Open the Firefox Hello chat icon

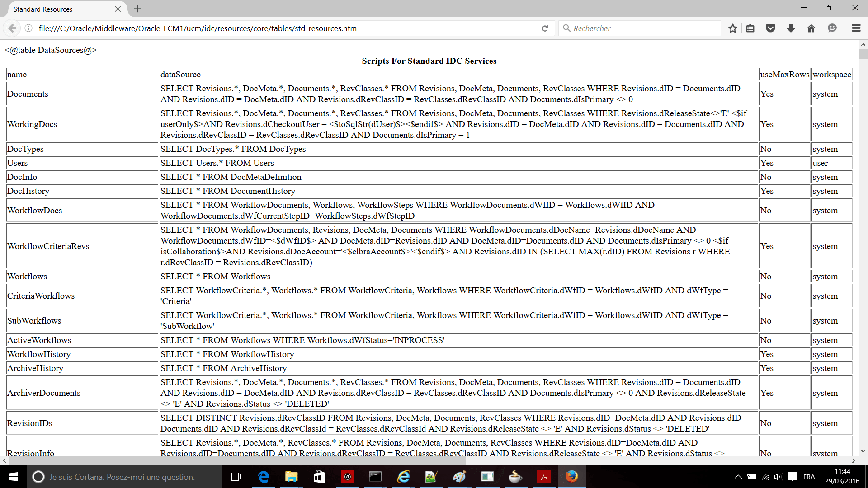coord(832,28)
